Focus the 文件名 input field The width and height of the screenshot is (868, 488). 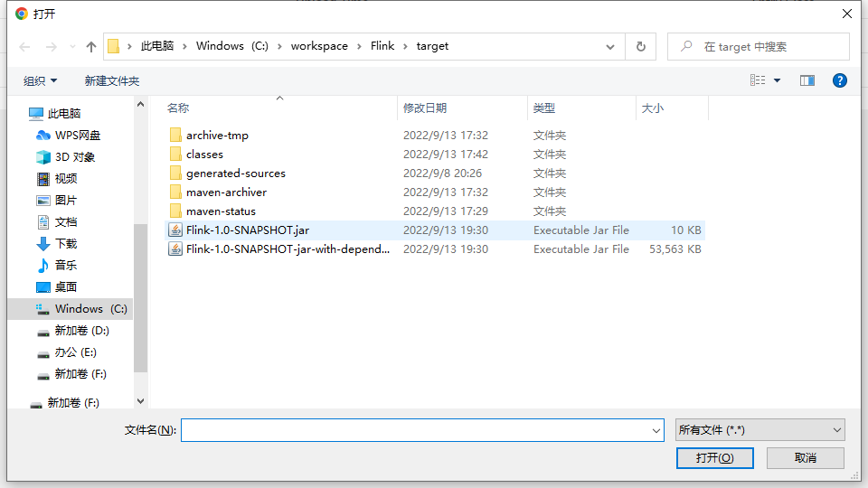415,430
